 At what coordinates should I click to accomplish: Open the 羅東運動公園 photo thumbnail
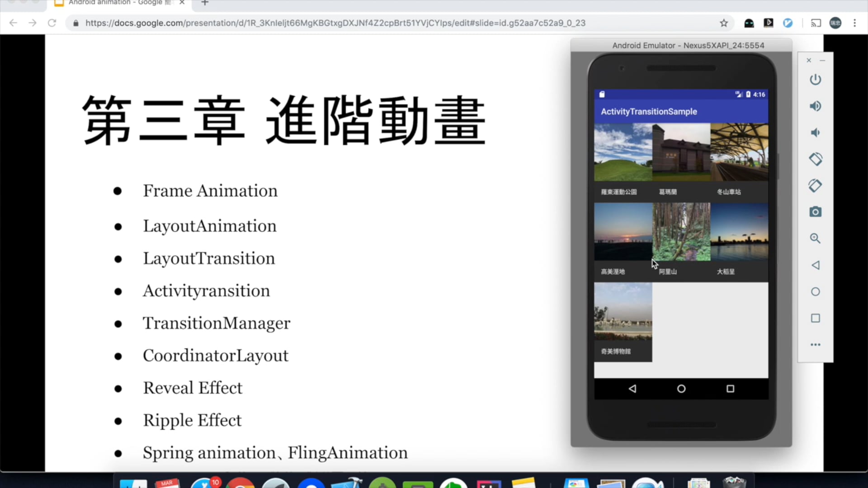[623, 152]
